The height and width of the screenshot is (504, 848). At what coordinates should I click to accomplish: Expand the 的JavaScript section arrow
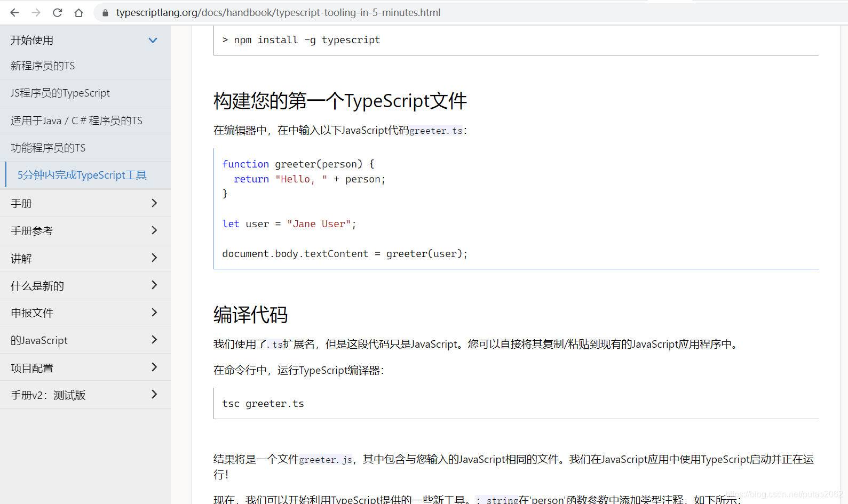tap(154, 340)
